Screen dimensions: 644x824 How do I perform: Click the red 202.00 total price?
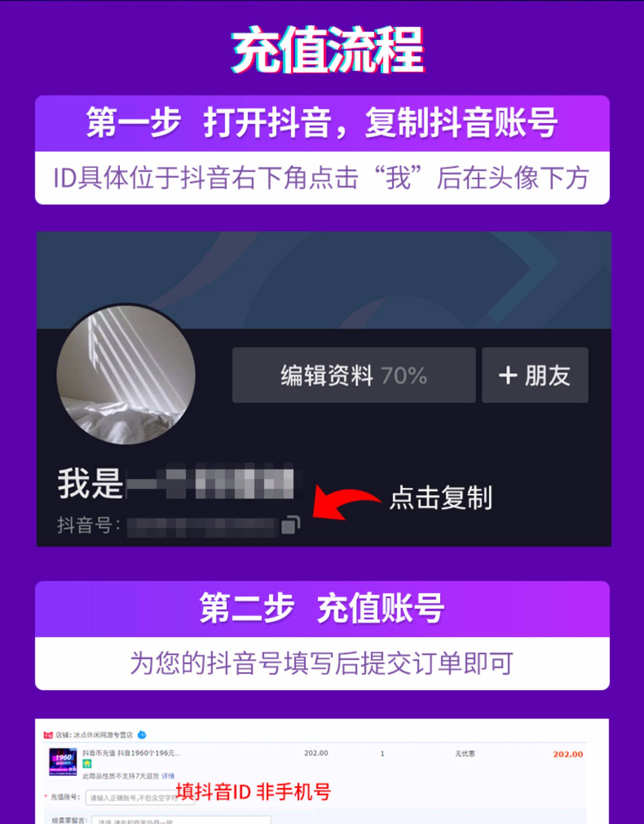pos(568,754)
